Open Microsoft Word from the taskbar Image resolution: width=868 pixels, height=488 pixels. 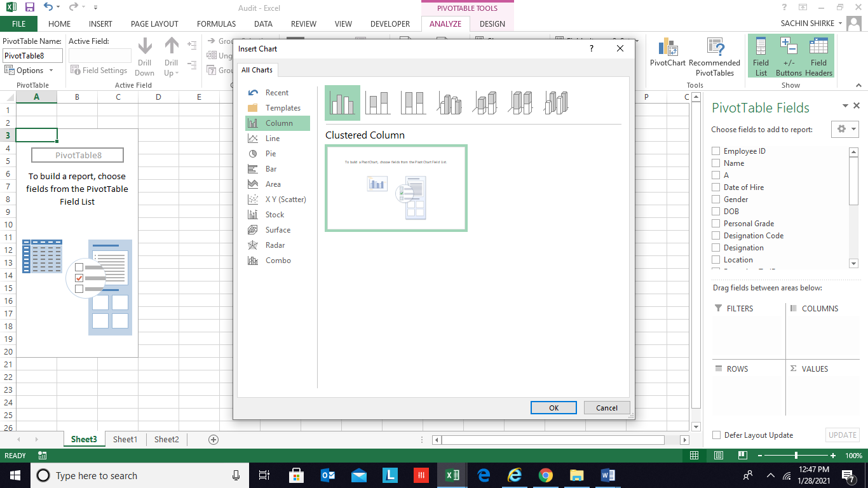607,475
